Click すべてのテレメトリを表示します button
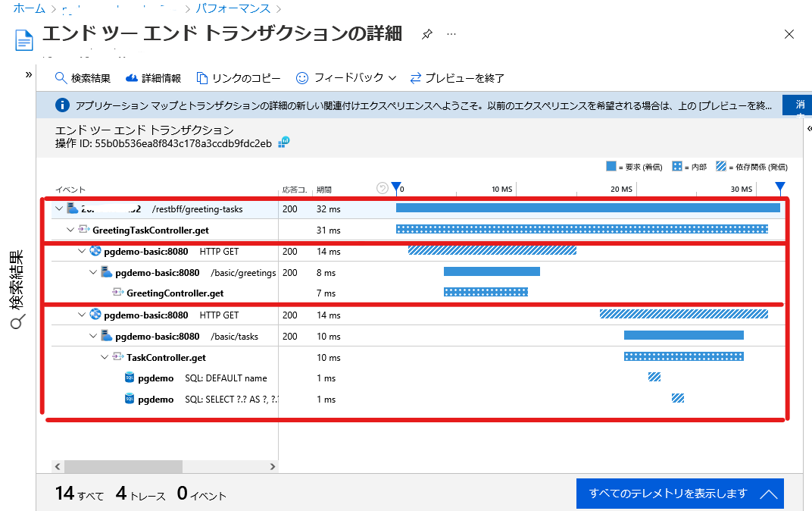 [x=680, y=494]
